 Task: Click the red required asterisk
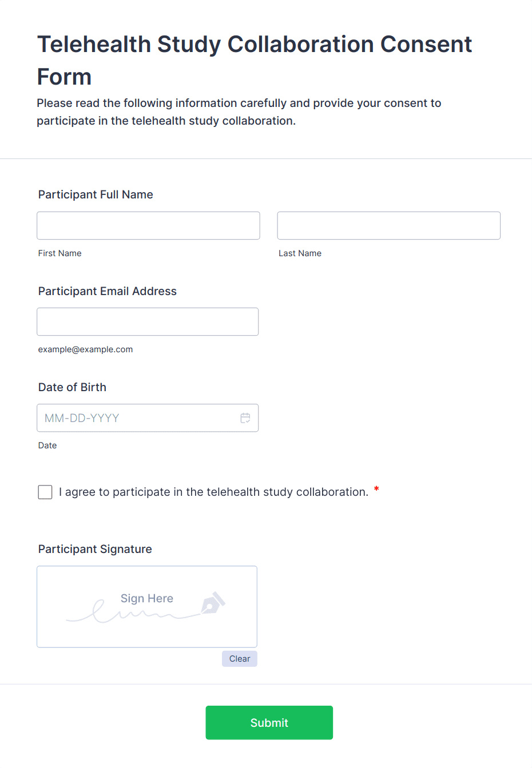376,489
